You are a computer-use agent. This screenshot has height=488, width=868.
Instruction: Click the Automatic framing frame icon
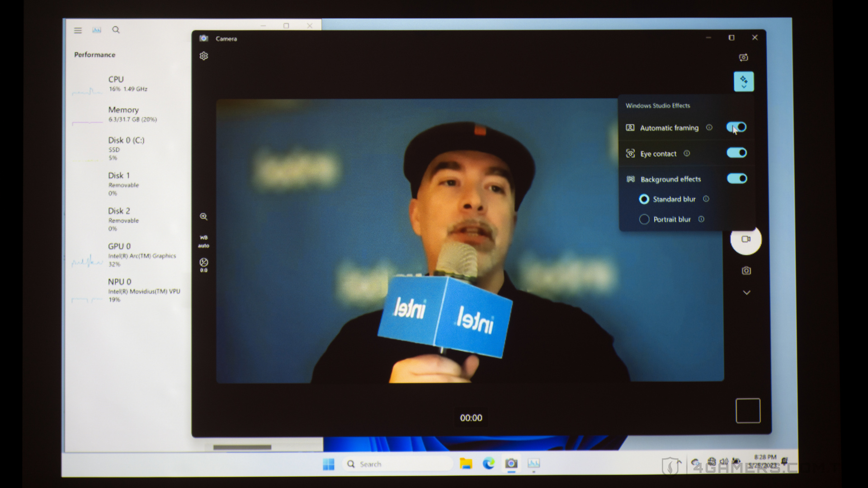(630, 128)
